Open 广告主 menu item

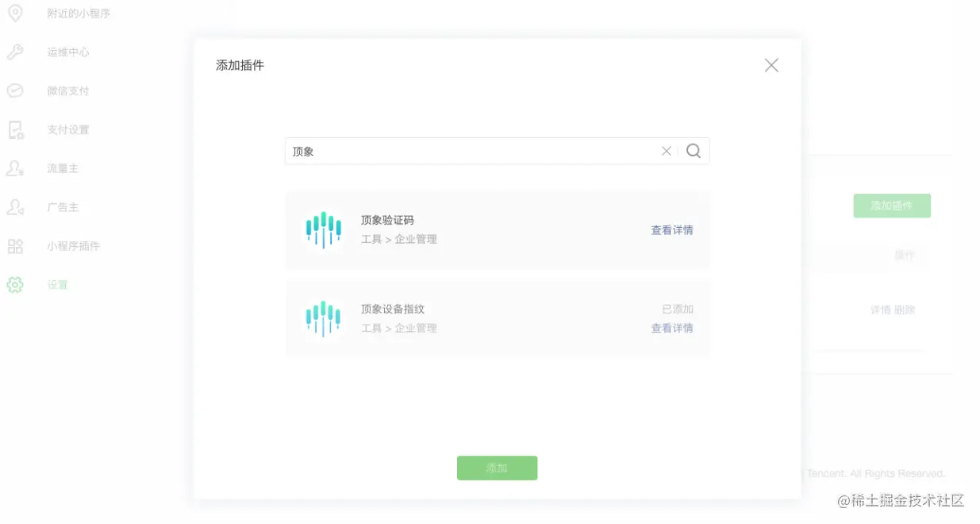pyautogui.click(x=63, y=207)
